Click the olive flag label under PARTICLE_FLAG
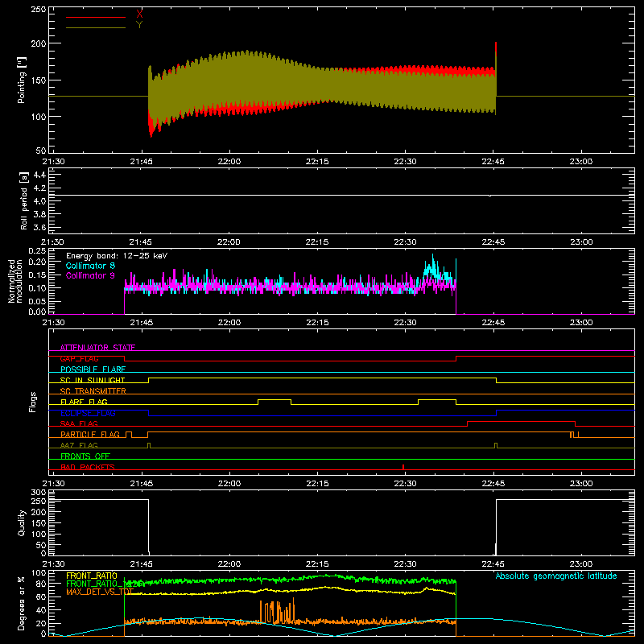The height and width of the screenshot is (644, 644). pos(79,446)
